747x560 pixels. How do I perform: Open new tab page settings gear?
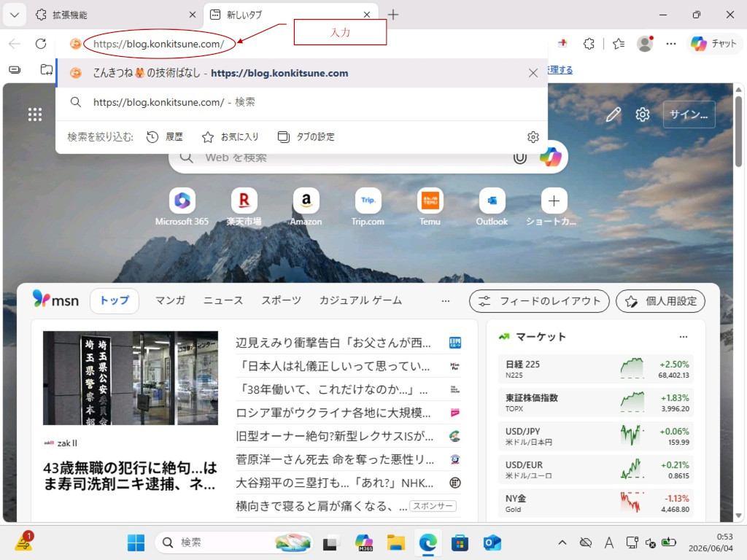click(643, 114)
